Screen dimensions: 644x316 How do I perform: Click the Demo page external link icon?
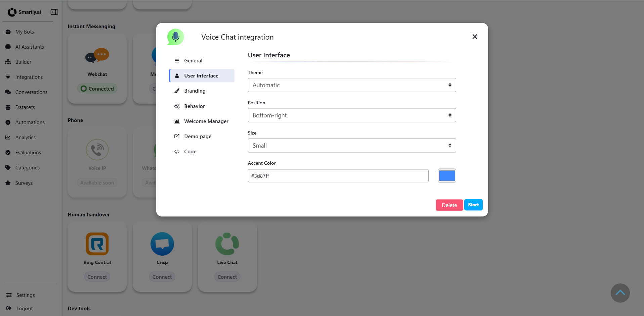[177, 136]
